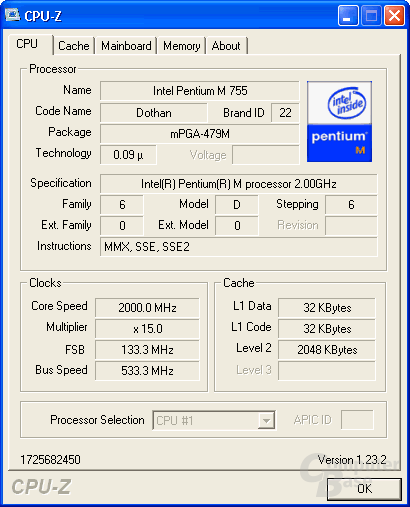Click the Ext. Model value 0
The height and width of the screenshot is (507, 410).
coord(237,226)
